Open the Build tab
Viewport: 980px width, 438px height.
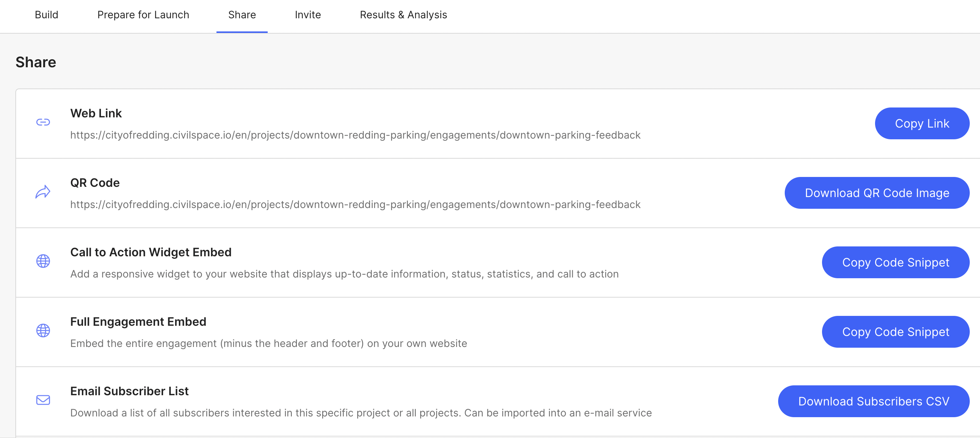click(x=46, y=15)
